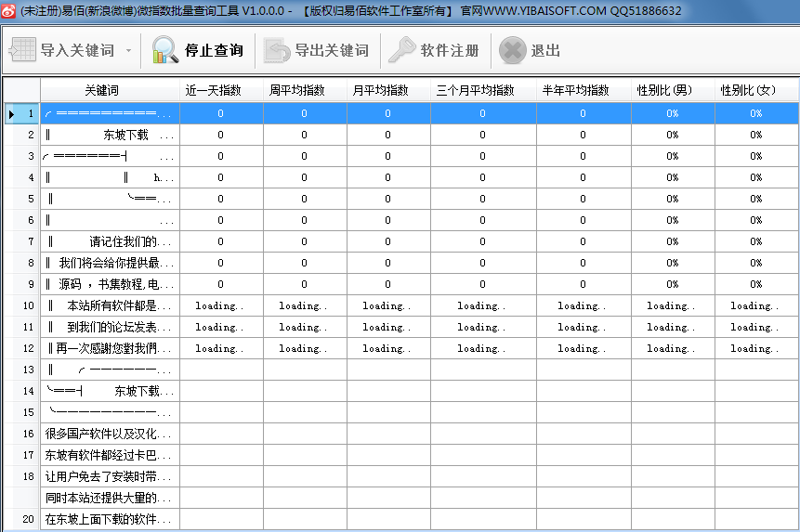800x532 pixels.
Task: Click the Weibo app icon in title bar
Action: (8, 10)
